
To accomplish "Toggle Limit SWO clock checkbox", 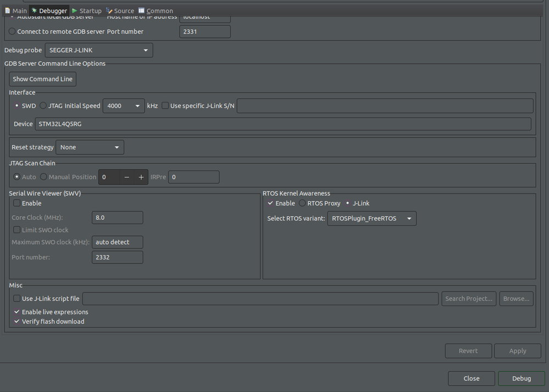I will [16, 230].
